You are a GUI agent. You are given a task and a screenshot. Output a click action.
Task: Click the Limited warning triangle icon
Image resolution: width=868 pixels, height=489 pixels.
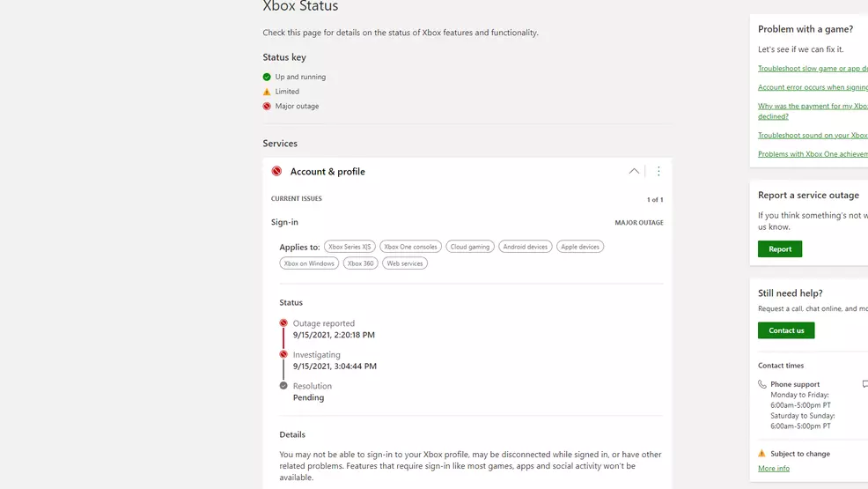267,92
